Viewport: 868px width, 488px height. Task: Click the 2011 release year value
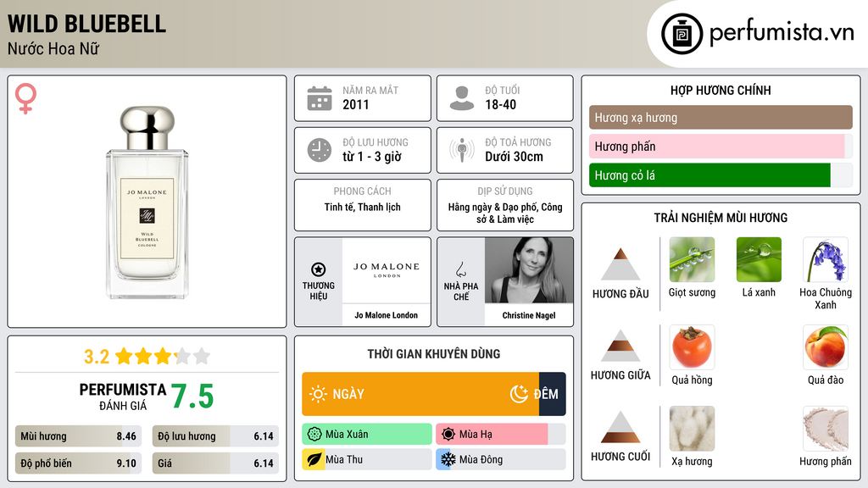point(355,104)
